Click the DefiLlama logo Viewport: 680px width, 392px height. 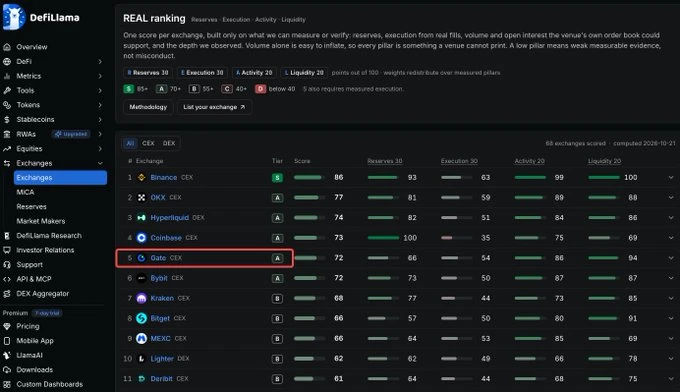(x=41, y=17)
